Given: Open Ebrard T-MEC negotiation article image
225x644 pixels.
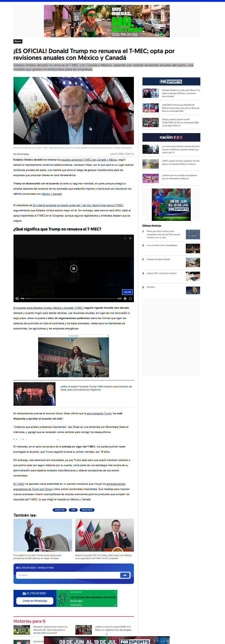Looking at the screenshot, I should pos(105,535).
